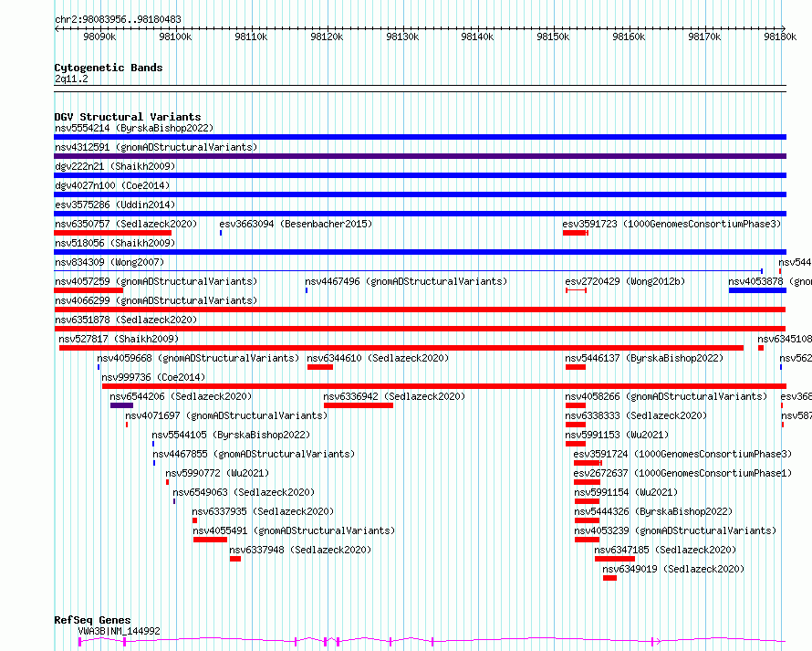Viewport: 812px width, 651px height.
Task: Select the nsv6338333 (Sedlazeck2020) label
Action: pyautogui.click(x=636, y=415)
